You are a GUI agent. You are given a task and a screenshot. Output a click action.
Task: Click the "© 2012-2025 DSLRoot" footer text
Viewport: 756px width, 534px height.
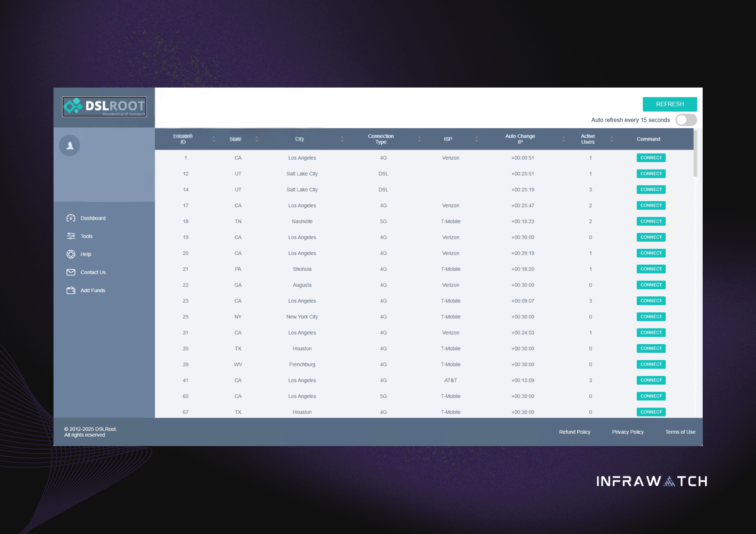pyautogui.click(x=90, y=429)
